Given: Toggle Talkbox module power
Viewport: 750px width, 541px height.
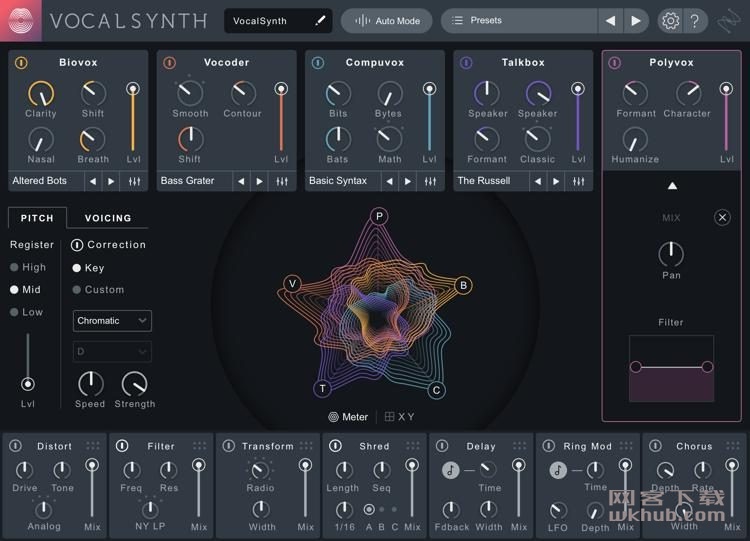Looking at the screenshot, I should [x=466, y=63].
